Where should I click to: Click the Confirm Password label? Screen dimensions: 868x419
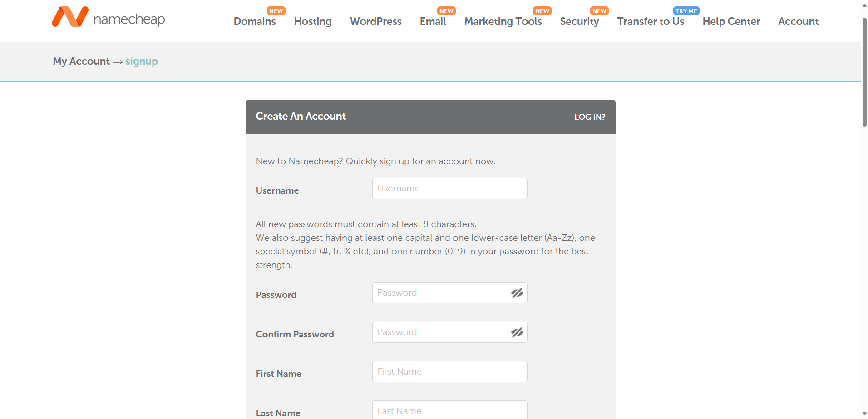coord(295,335)
